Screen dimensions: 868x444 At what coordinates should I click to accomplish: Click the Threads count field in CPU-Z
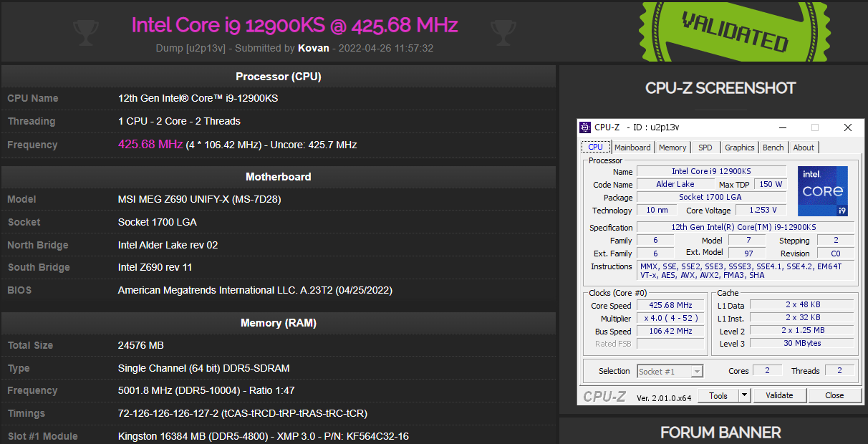[839, 371]
